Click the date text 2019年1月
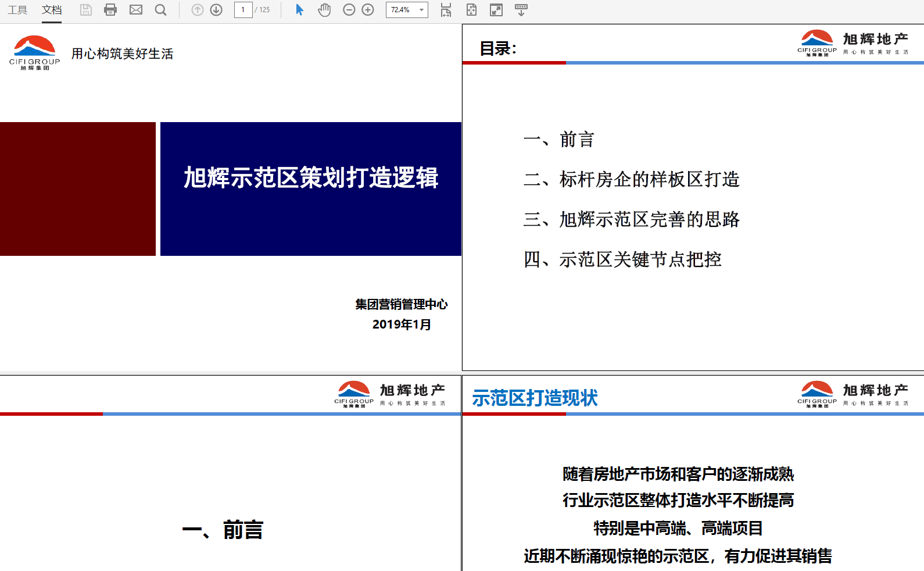The width and height of the screenshot is (924, 571). (x=402, y=324)
